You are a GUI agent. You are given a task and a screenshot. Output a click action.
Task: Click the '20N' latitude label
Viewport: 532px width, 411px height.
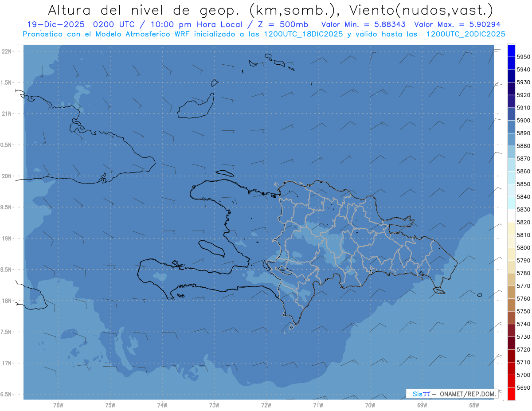pyautogui.click(x=8, y=176)
